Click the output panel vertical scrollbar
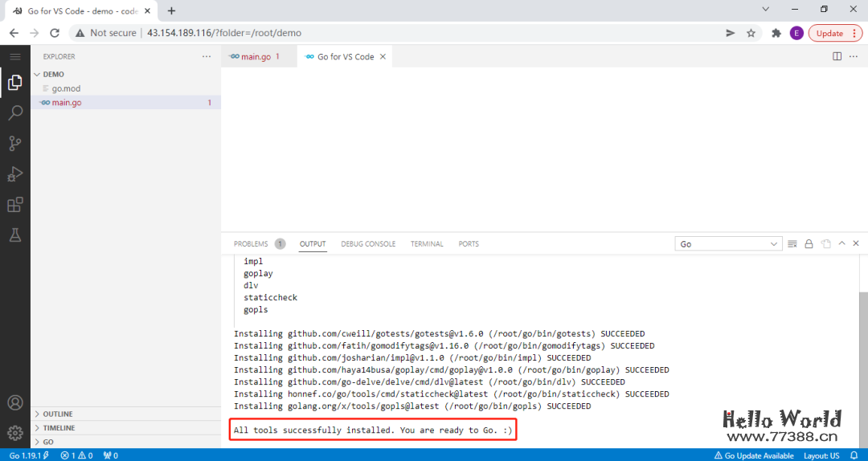Image resolution: width=868 pixels, height=461 pixels. pos(863,368)
